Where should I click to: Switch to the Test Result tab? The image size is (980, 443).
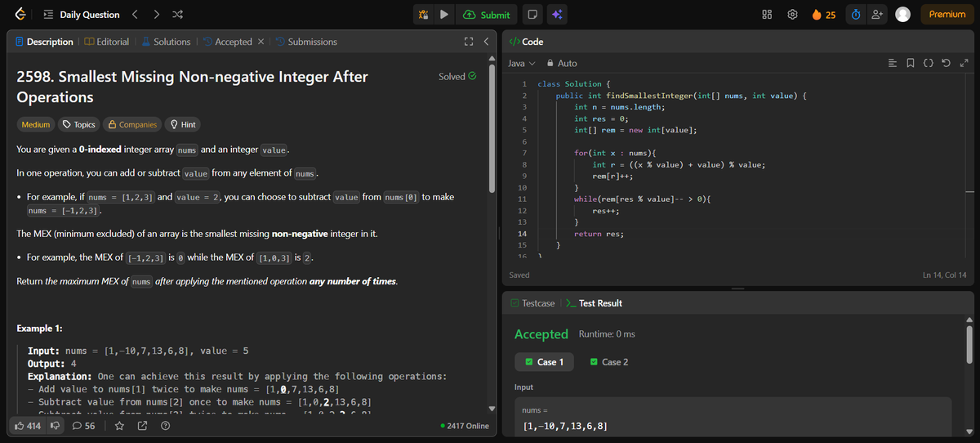click(x=594, y=303)
